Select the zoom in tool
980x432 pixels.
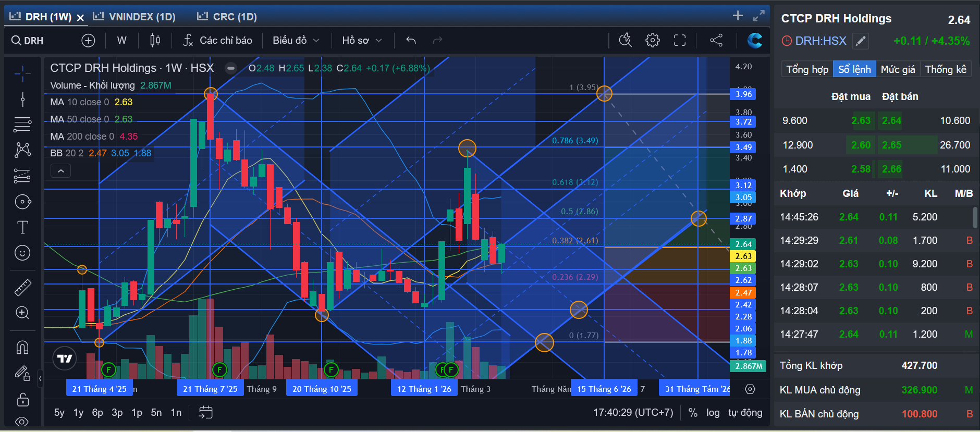[22, 313]
